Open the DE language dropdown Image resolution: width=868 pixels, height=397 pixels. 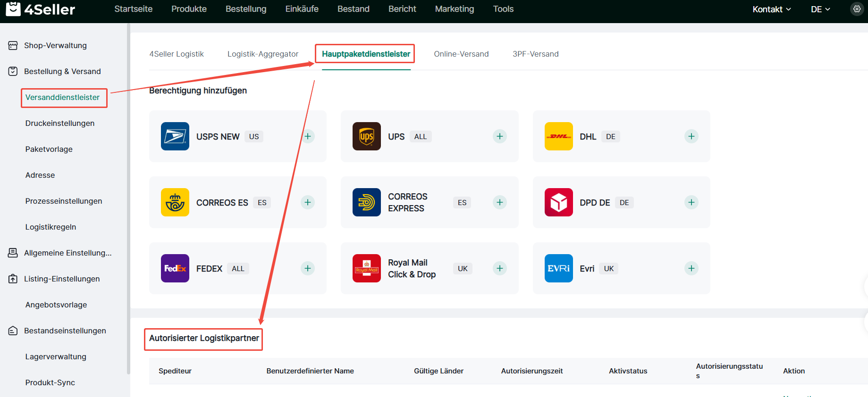click(820, 9)
